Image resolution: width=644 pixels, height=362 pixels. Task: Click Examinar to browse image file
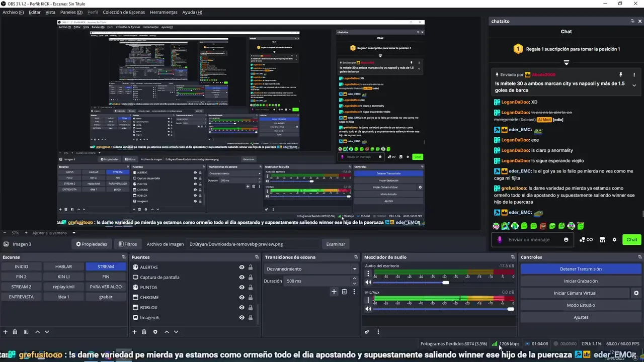coord(336,244)
